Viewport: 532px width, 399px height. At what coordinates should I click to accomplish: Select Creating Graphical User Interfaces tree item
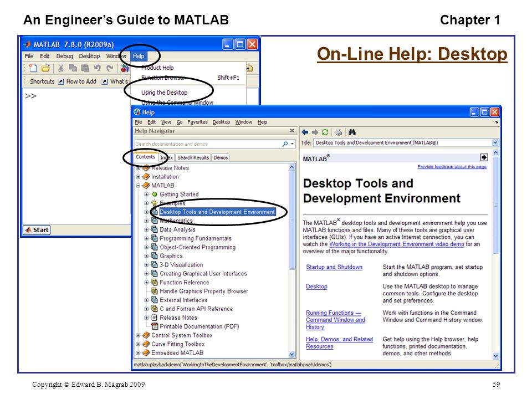[203, 273]
